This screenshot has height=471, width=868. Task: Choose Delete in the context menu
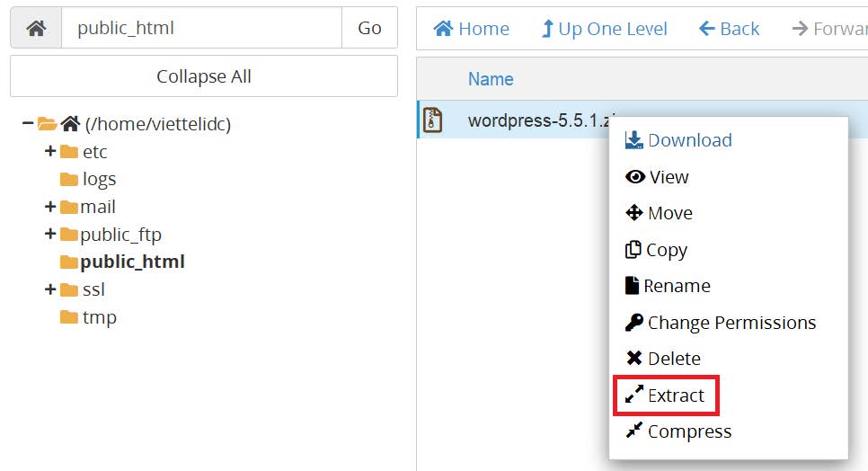(662, 359)
